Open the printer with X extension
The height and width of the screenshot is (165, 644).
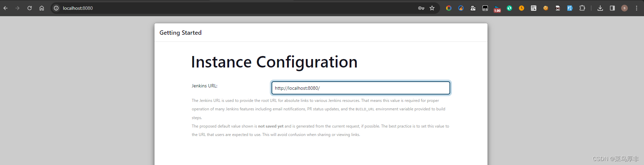[473, 8]
